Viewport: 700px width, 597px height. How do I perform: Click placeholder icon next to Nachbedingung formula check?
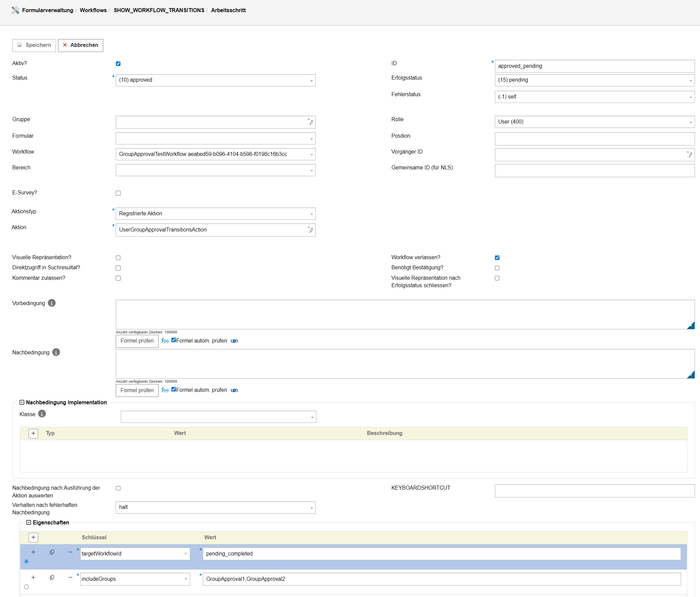pyautogui.click(x=234, y=390)
